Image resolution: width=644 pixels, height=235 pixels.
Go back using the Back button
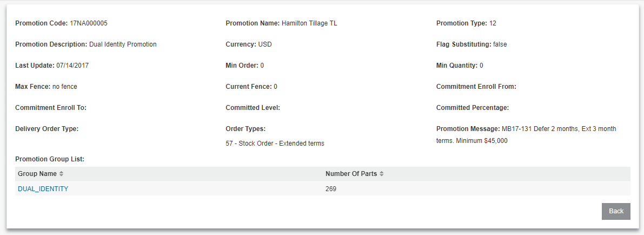coord(616,211)
